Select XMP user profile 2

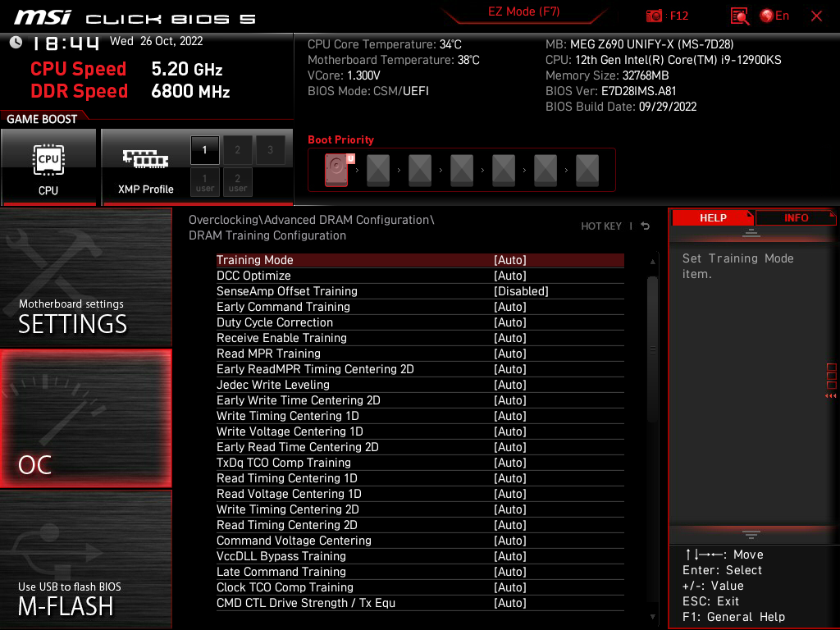click(x=237, y=182)
